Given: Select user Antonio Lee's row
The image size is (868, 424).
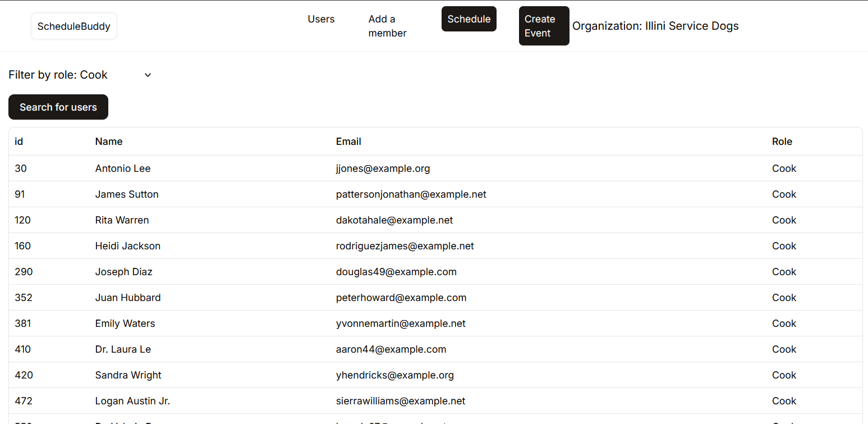Looking at the screenshot, I should 122,168.
